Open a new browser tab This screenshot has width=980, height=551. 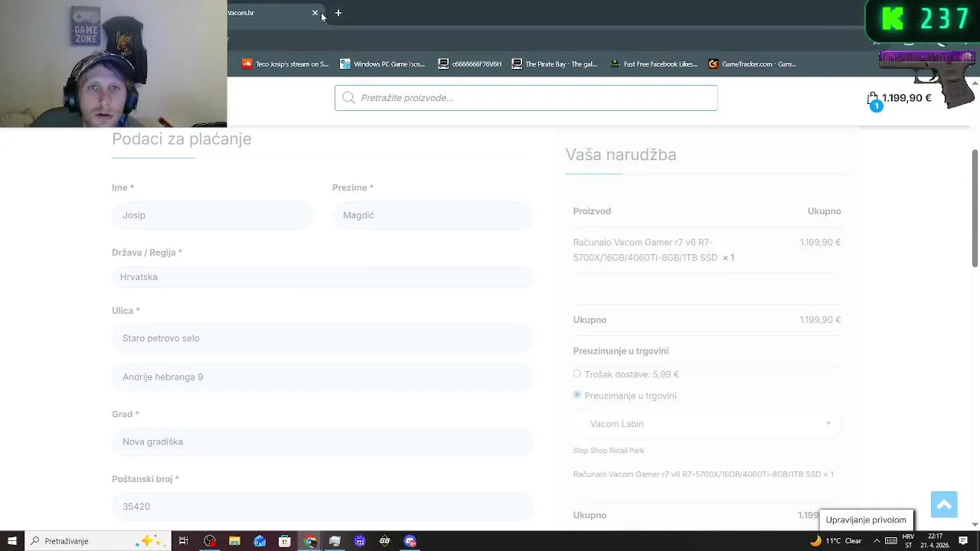tap(338, 13)
